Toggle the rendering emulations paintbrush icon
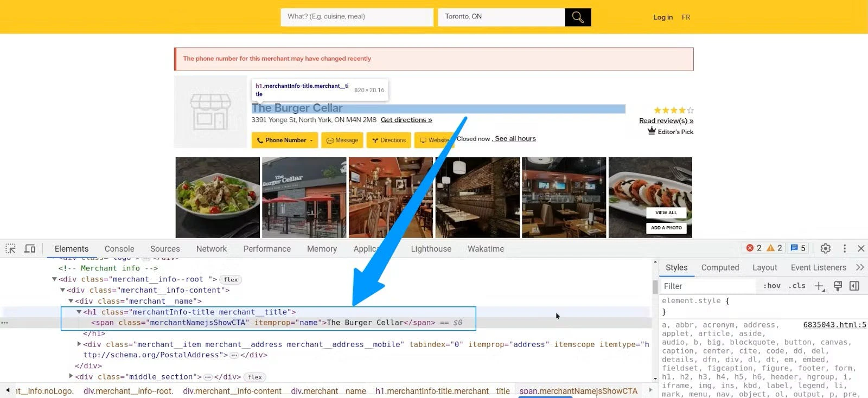 [x=838, y=286]
